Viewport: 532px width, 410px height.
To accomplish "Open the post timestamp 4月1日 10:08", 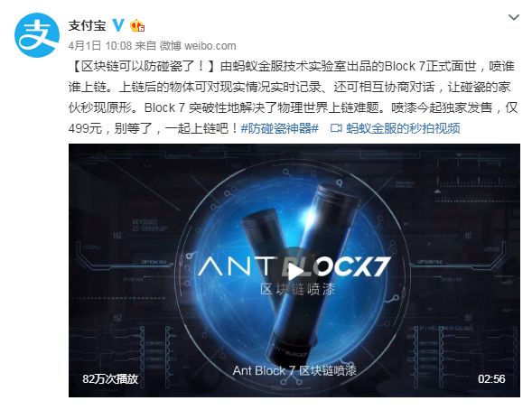I will point(100,46).
